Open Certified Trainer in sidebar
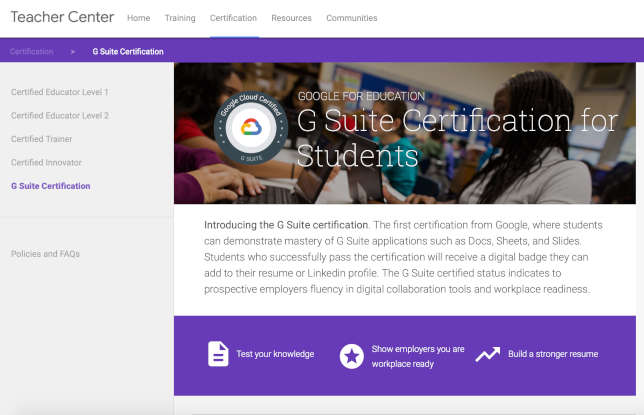The height and width of the screenshot is (415, 644). [x=41, y=139]
